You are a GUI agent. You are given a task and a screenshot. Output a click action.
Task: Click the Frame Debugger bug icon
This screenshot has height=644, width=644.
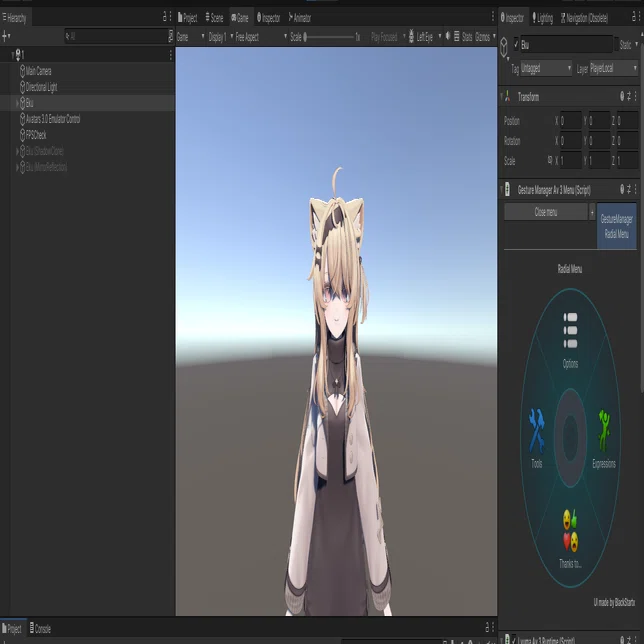pos(411,37)
